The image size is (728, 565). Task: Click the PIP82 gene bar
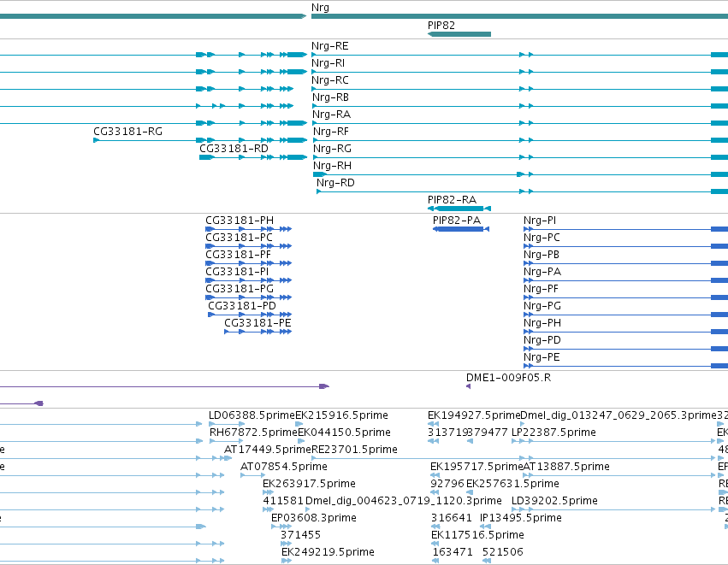point(459,34)
